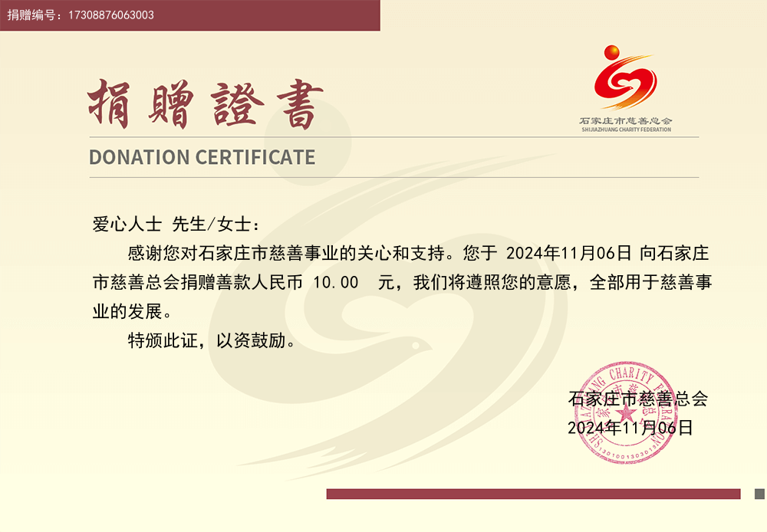This screenshot has height=532, width=767.
Task: Click the 2024年11月06日 date in body text
Action: (569, 252)
